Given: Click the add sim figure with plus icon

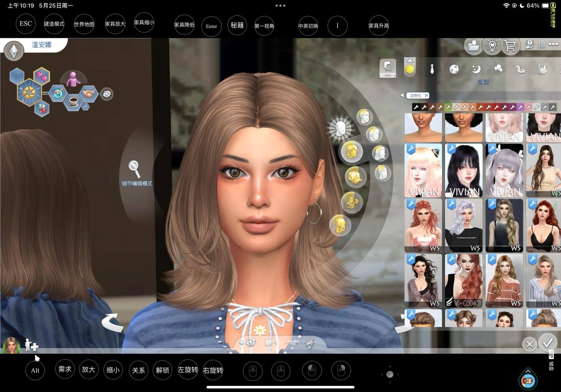Looking at the screenshot, I should 31,345.
